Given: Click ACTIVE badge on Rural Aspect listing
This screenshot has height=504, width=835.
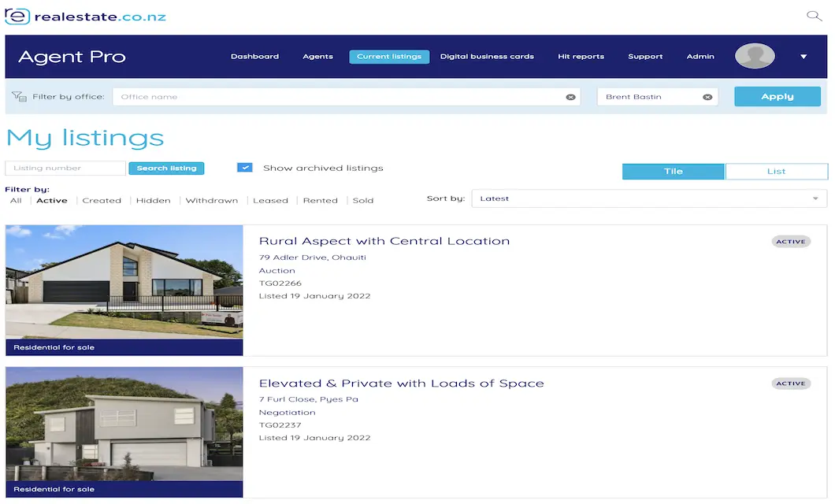Looking at the screenshot, I should [x=791, y=242].
